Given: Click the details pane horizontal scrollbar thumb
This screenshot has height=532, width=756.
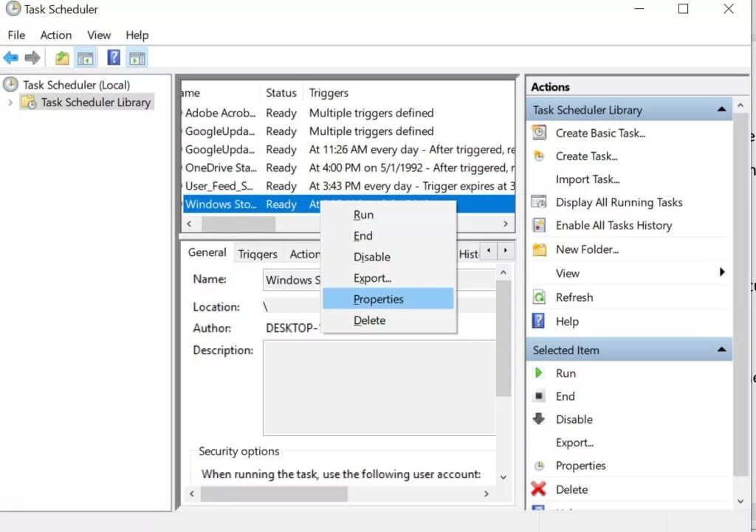Looking at the screenshot, I should [273, 494].
